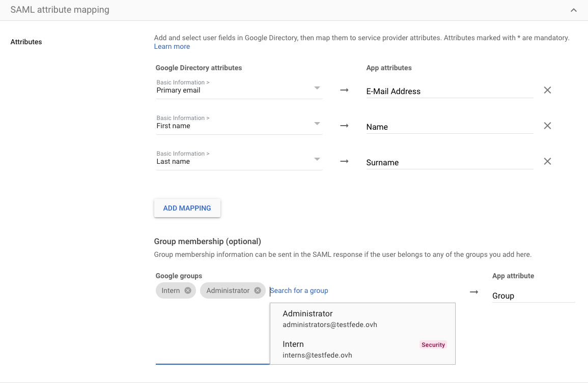Open the Primary email attribute dropdown

click(317, 87)
